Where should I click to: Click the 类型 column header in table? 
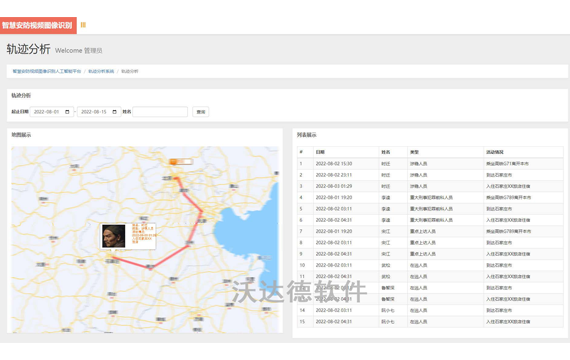pyautogui.click(x=415, y=152)
